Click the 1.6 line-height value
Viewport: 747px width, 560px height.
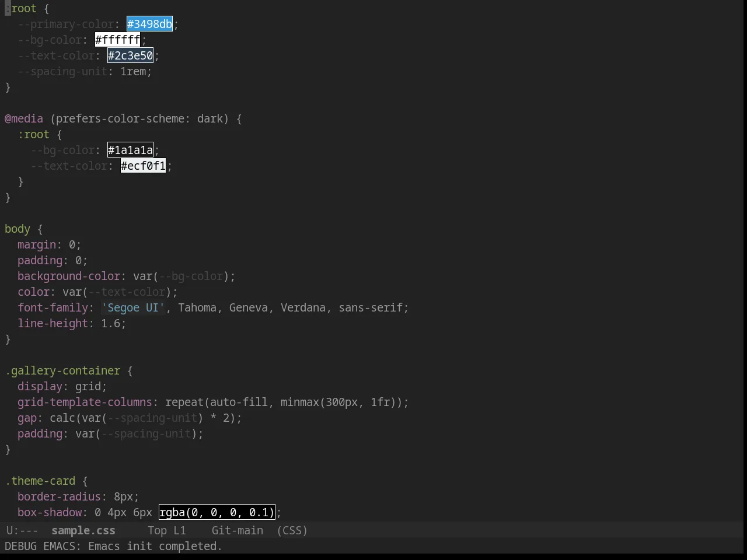click(x=110, y=323)
